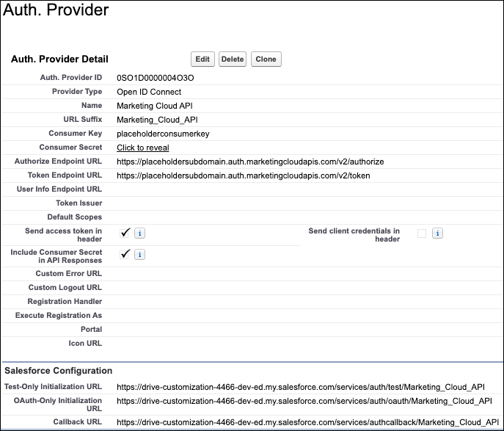Click the Execute Registration As label
This screenshot has height=431, width=504.
(x=59, y=316)
